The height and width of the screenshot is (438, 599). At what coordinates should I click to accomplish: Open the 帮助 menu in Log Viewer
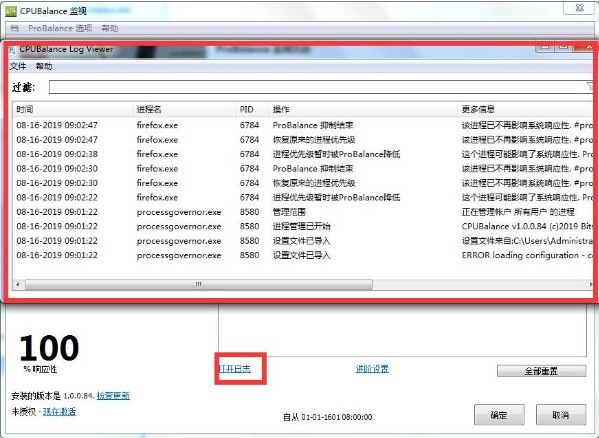44,66
